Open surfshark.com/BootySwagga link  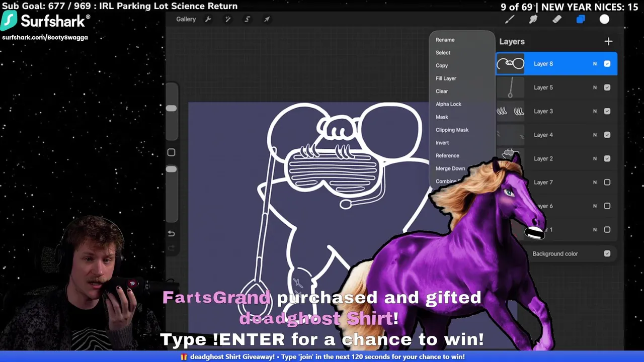[x=45, y=37]
